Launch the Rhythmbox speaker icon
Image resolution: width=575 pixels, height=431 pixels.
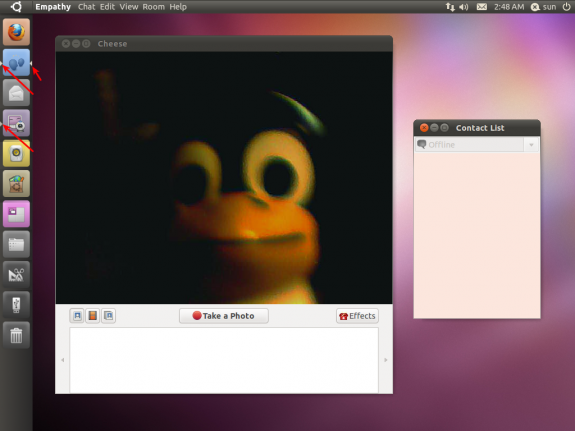(x=17, y=153)
